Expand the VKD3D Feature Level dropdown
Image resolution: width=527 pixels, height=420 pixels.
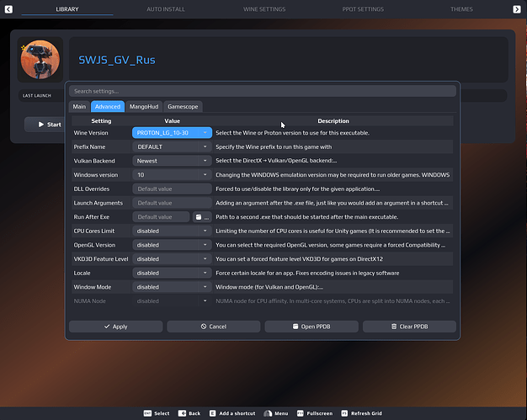coord(172,259)
